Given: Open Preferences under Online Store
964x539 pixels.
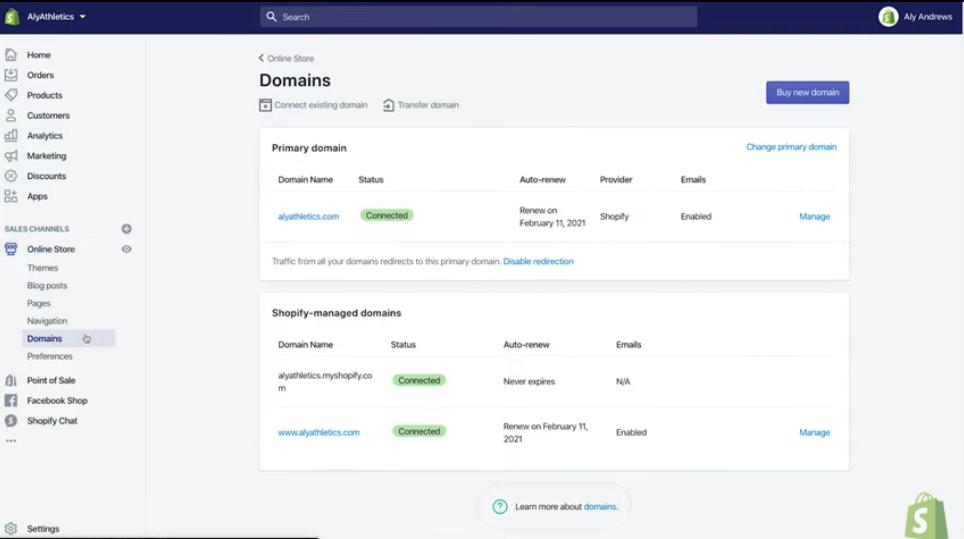Looking at the screenshot, I should (x=49, y=356).
